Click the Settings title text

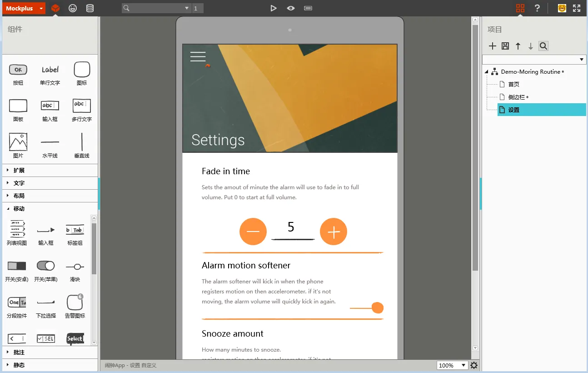pos(218,140)
